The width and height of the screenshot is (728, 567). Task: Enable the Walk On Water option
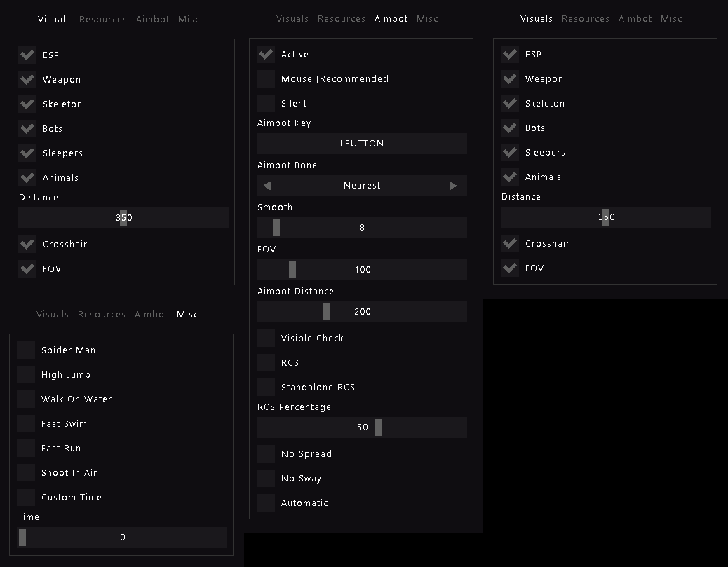26,399
